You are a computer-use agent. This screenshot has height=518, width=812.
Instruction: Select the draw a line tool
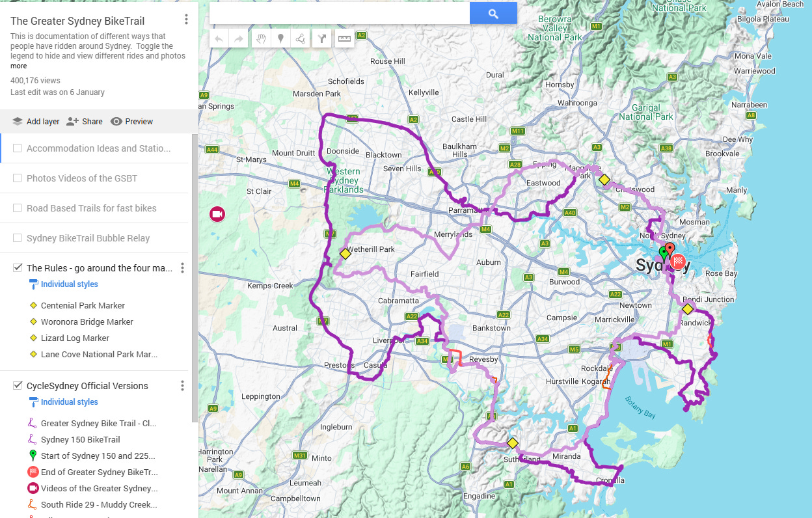tap(300, 39)
